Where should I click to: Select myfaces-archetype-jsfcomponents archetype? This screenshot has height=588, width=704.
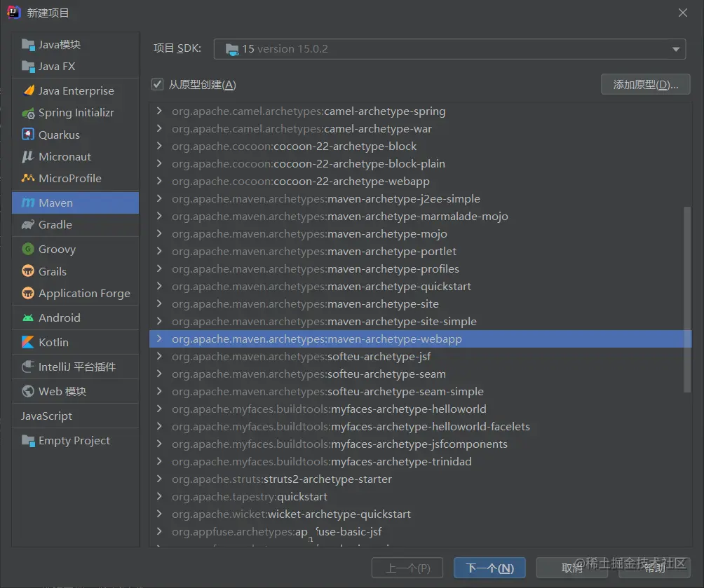point(420,444)
